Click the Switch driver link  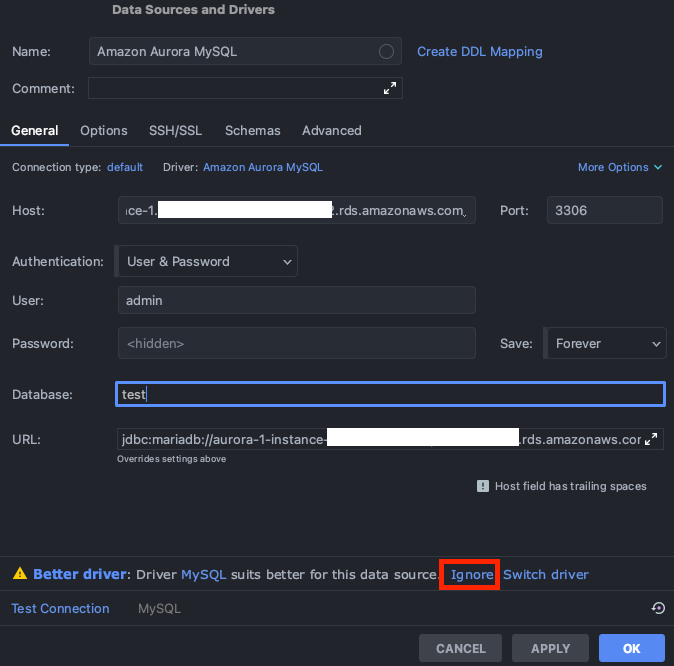[545, 574]
